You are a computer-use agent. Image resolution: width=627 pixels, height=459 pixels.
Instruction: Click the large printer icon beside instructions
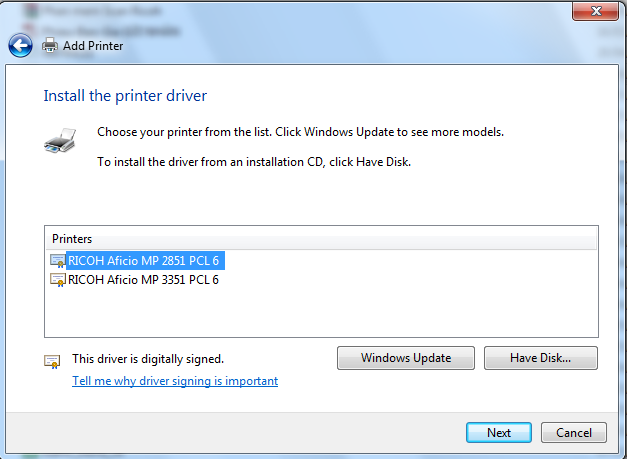(x=59, y=140)
